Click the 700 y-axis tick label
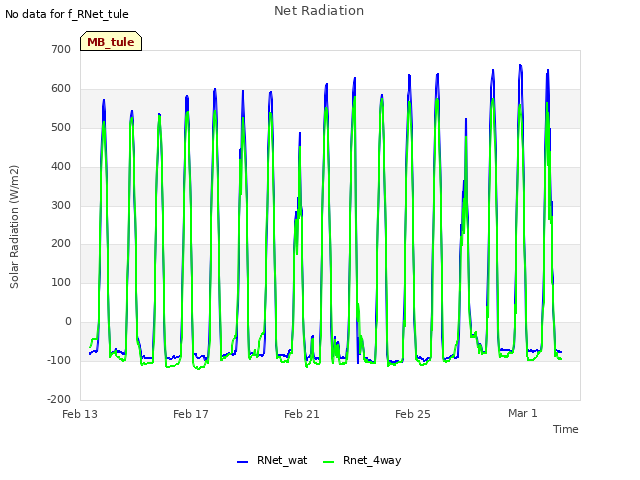The height and width of the screenshot is (480, 640). 61,49
